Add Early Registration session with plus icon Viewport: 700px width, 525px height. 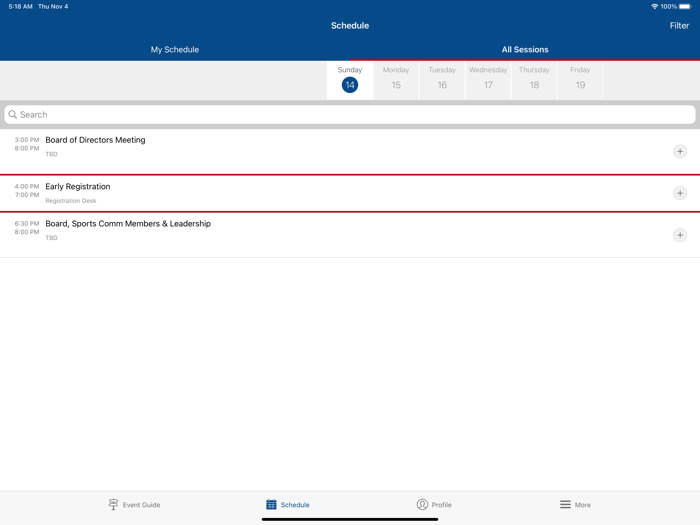pyautogui.click(x=679, y=193)
